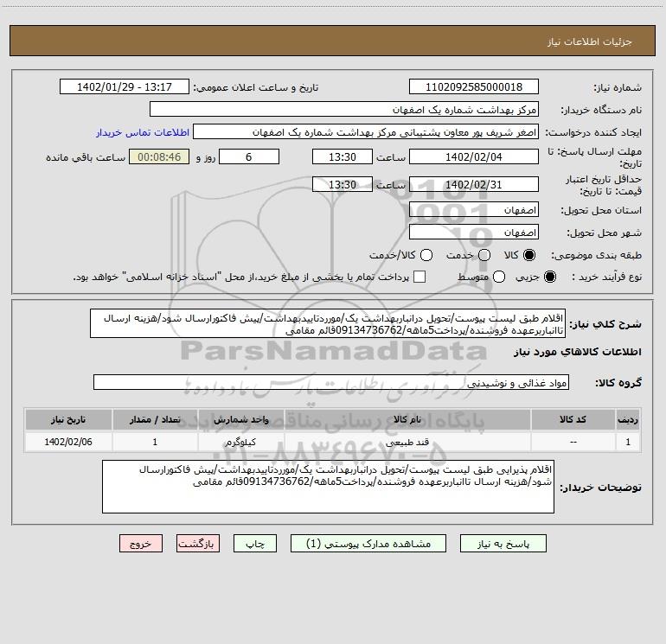The height and width of the screenshot is (644, 666).
Task: Click مشاهده مدارک پیوستی (1) button
Action: [368, 544]
